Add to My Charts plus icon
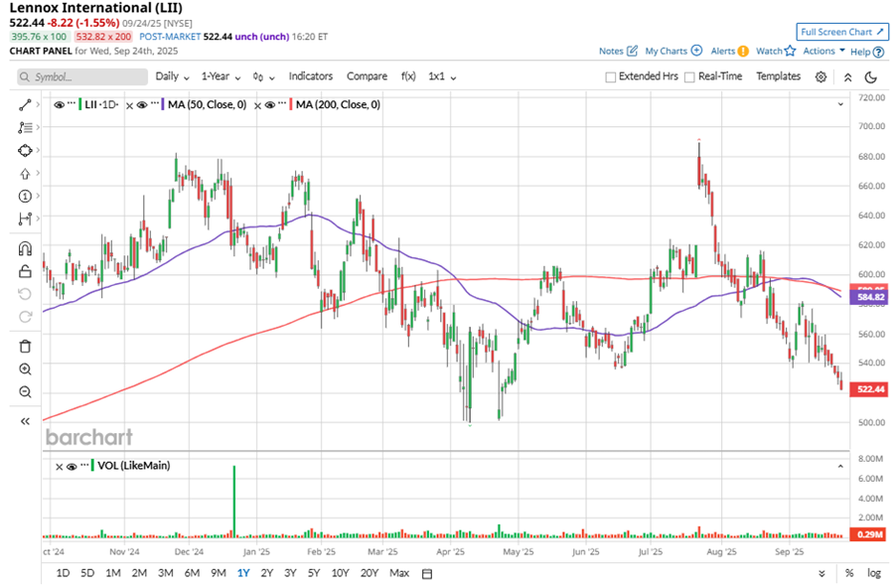Viewport: 896px width, 588px height. 696,51
